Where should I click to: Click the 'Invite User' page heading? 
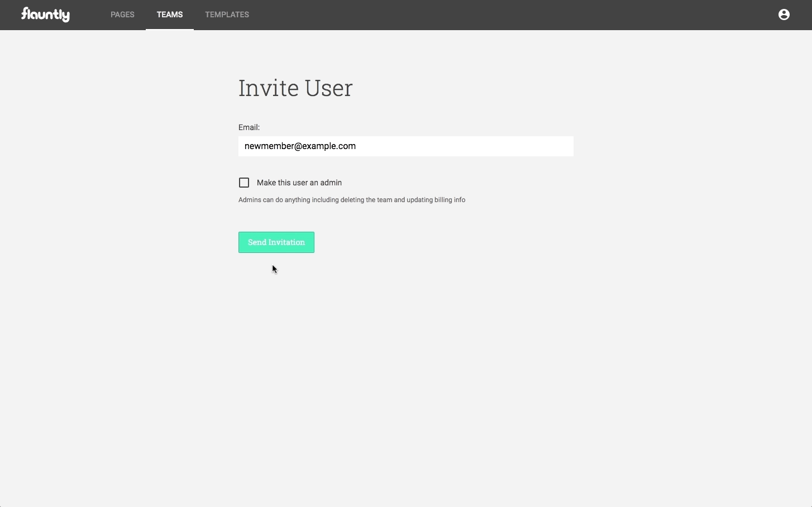(x=295, y=88)
